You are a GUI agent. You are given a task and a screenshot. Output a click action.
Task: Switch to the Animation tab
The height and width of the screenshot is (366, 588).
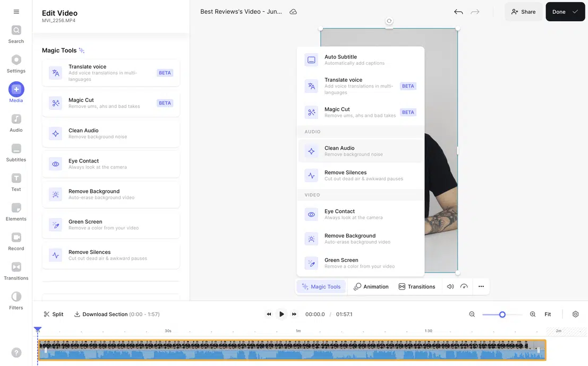[x=371, y=286]
